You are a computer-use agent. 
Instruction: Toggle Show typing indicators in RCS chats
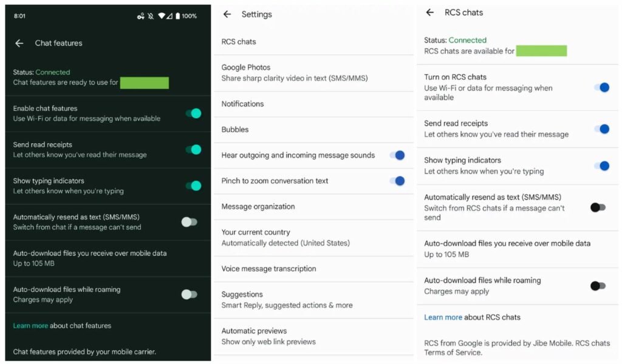click(602, 166)
